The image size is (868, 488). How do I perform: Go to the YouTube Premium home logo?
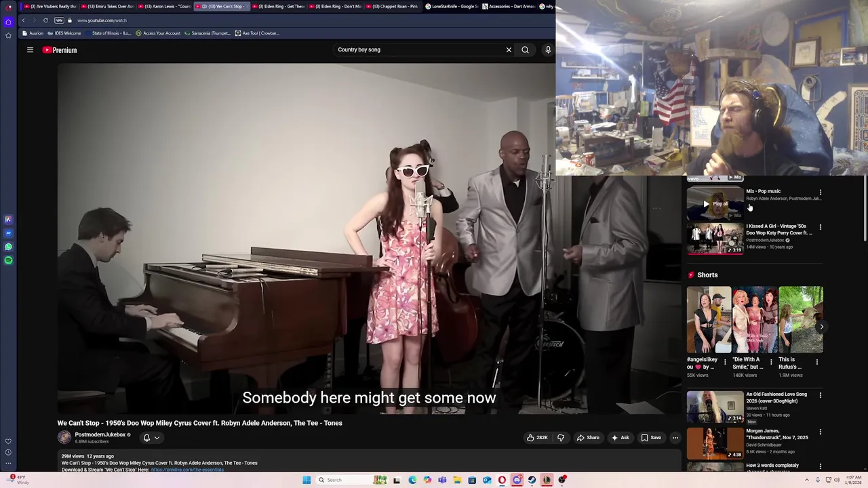click(x=60, y=50)
